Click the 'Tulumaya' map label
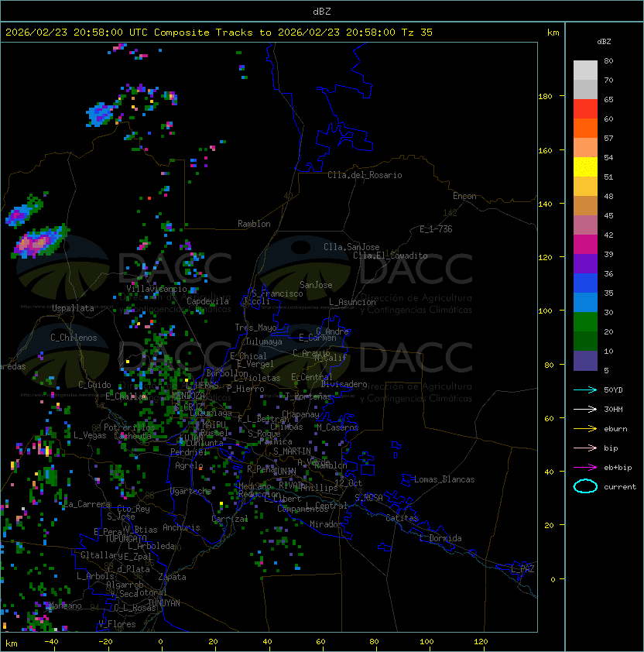The width and height of the screenshot is (644, 652). pos(264,341)
